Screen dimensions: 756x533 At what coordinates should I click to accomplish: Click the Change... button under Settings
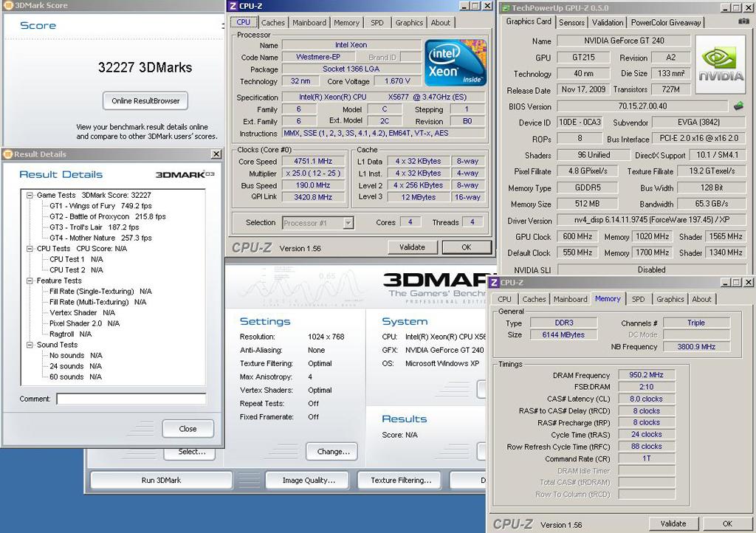point(333,452)
